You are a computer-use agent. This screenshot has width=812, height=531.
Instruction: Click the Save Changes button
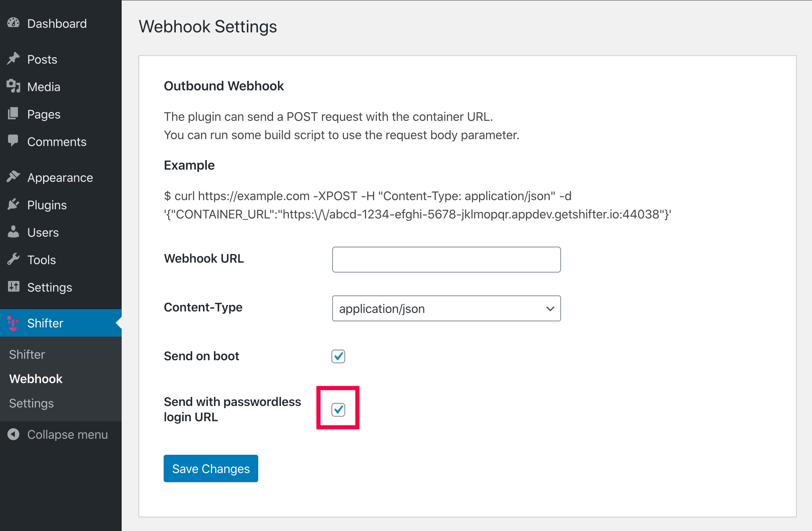point(211,468)
